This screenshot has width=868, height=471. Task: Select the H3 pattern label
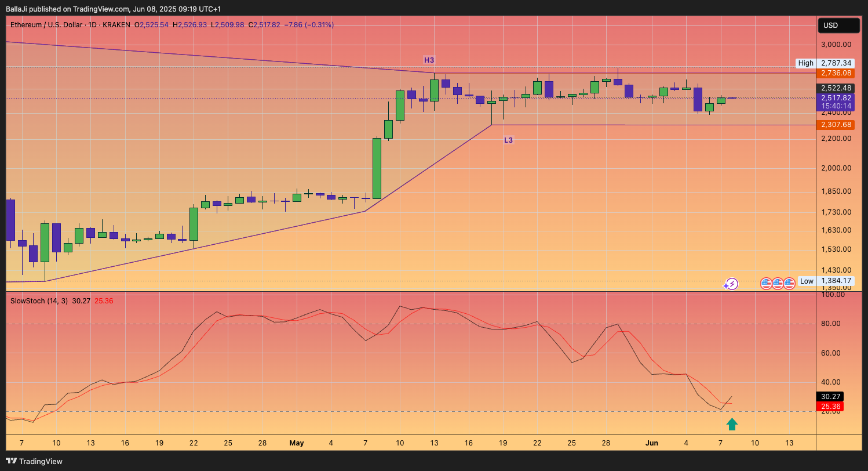[x=429, y=60]
